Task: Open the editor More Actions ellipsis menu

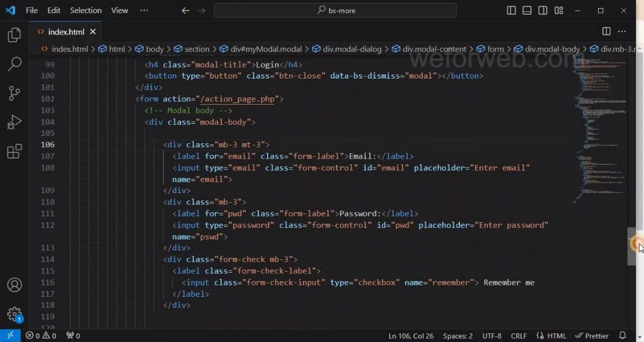Action: (x=622, y=32)
